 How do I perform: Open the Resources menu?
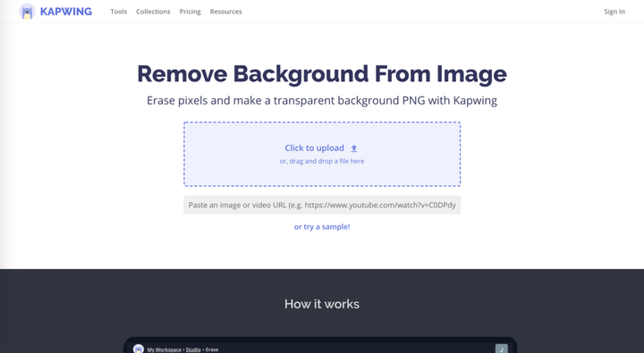(226, 12)
